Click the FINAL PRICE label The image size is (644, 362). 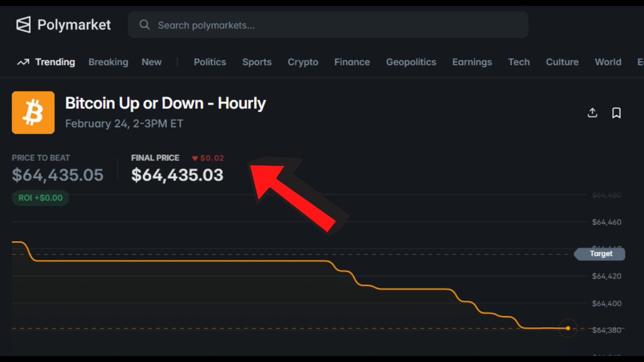coord(155,158)
